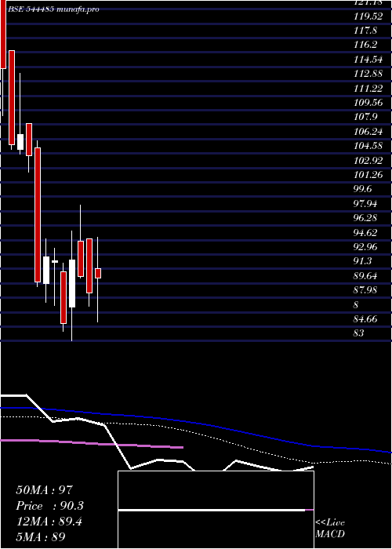Click the '12MA : 89.4' indicator text
Viewport: 392px width, 549px height.
click(49, 522)
